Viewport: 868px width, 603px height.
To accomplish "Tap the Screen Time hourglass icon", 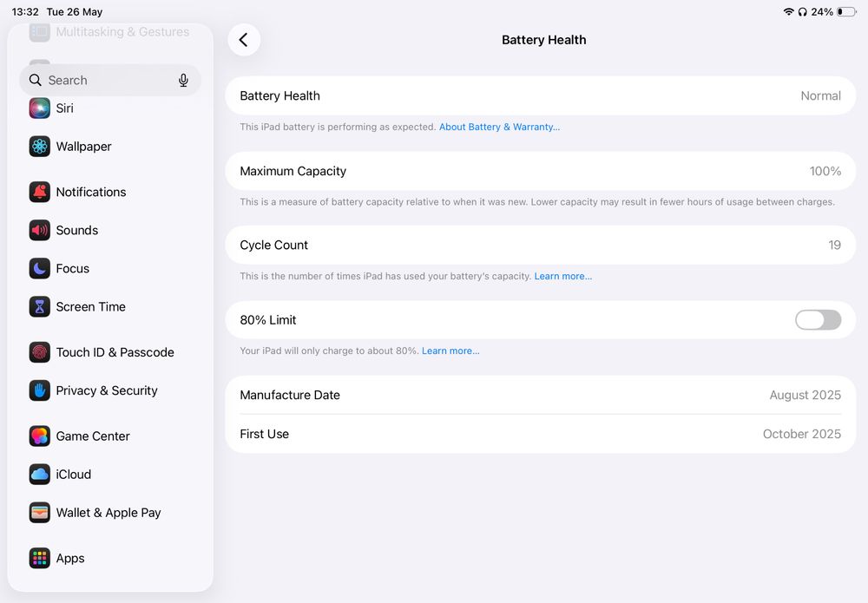I will click(39, 306).
